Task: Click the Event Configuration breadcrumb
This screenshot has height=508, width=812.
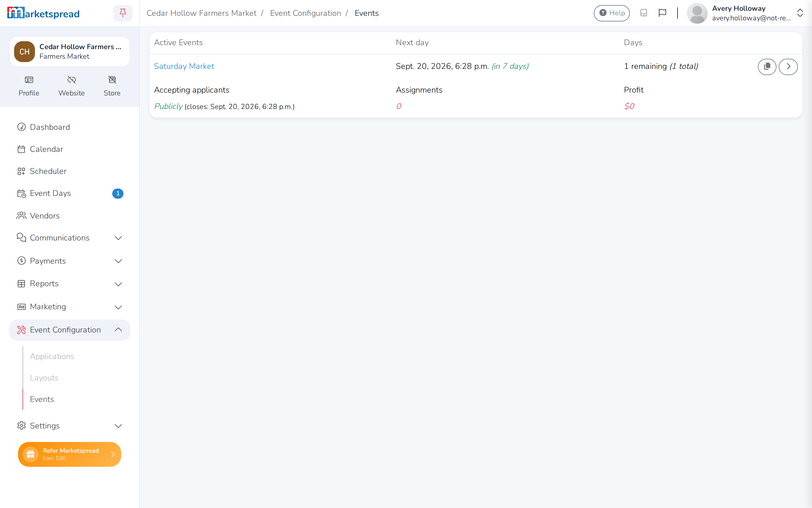Action: click(x=305, y=13)
